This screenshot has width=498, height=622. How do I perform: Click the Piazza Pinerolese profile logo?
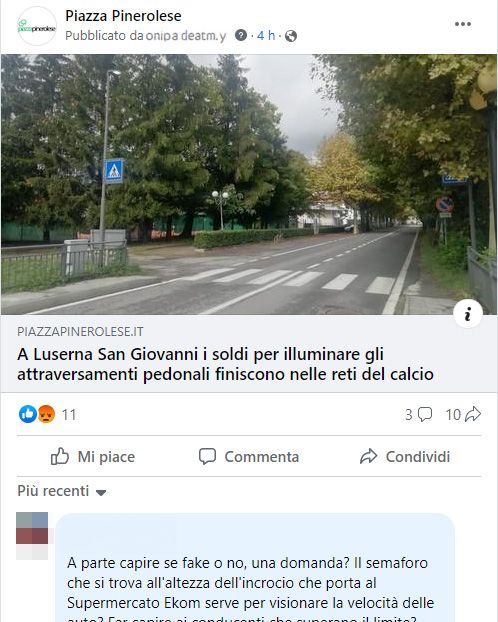tap(37, 26)
